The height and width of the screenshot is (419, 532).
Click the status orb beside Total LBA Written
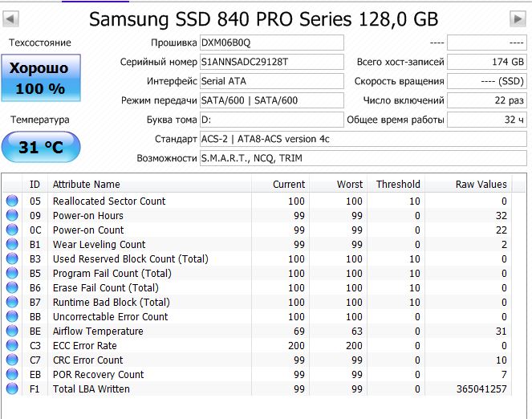tap(12, 389)
